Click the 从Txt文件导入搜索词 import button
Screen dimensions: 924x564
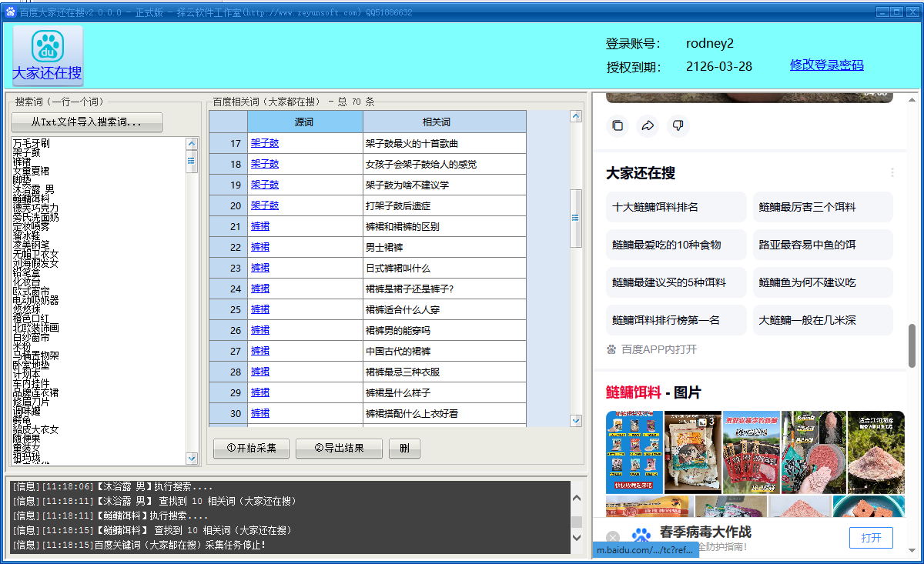86,122
